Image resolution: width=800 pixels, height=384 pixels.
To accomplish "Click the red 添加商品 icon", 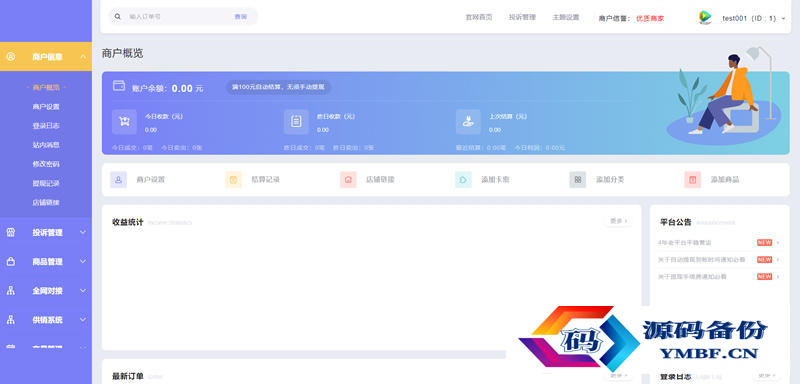I will point(692,180).
